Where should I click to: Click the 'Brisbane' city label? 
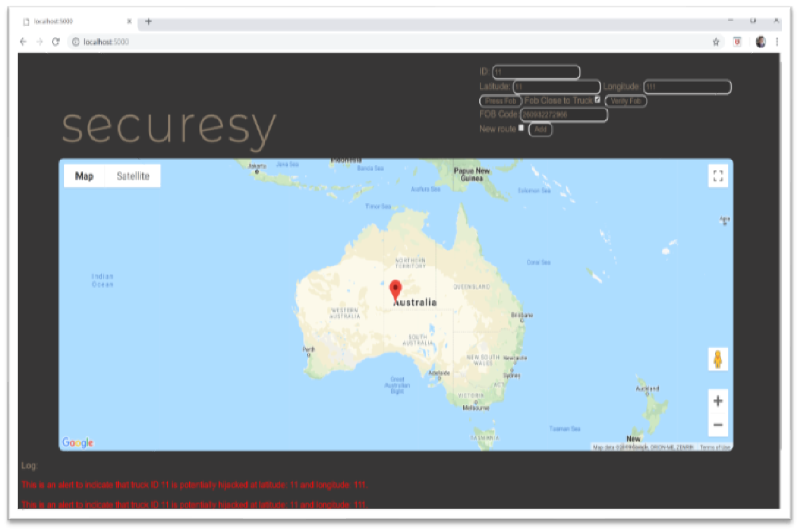(522, 316)
